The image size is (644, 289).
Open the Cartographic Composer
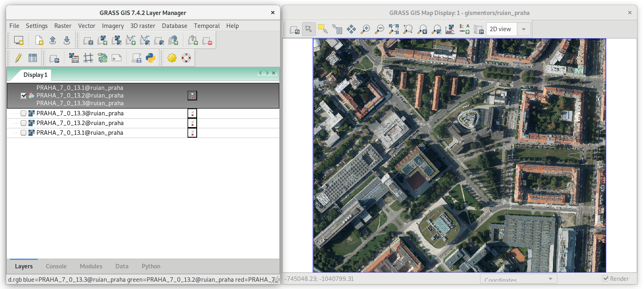(117, 58)
